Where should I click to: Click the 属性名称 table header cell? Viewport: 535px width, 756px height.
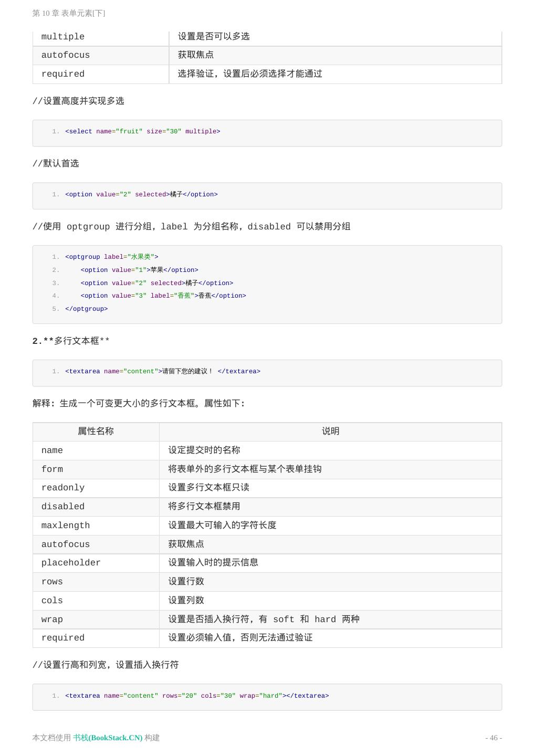[96, 432]
